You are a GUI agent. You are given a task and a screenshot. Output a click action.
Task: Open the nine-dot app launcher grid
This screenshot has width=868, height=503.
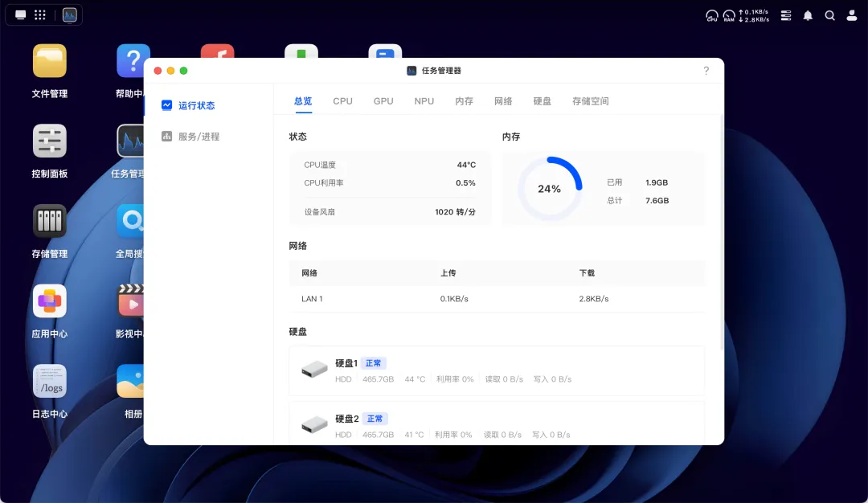40,15
